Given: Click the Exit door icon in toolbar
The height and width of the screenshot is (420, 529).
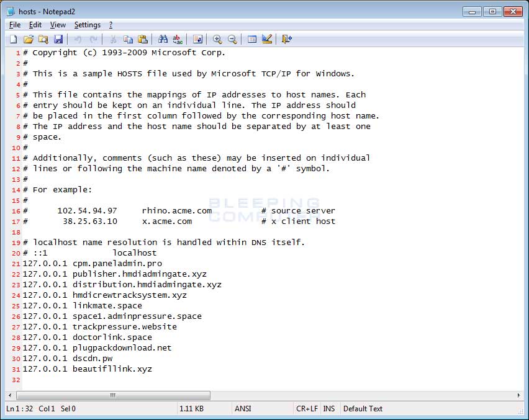Looking at the screenshot, I should (286, 40).
